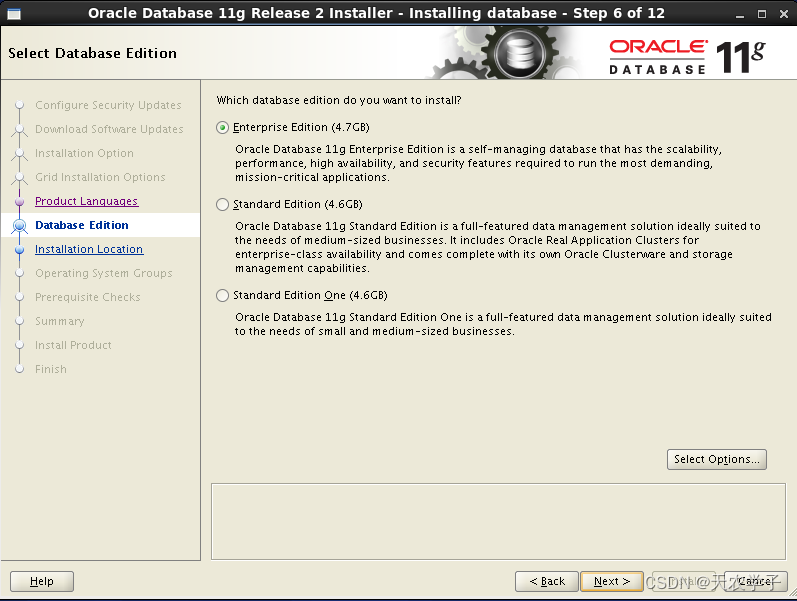Click Installation Option step text

pyautogui.click(x=84, y=153)
